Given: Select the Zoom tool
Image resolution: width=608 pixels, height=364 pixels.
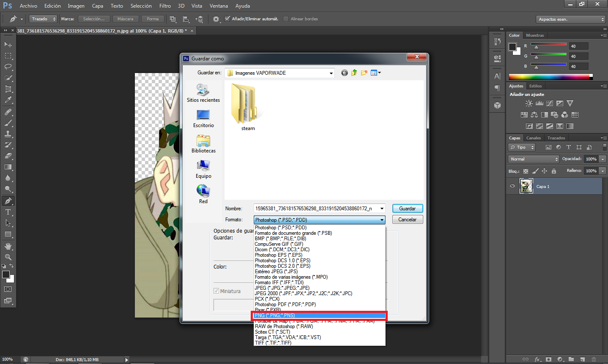Looking at the screenshot, I should click(8, 257).
